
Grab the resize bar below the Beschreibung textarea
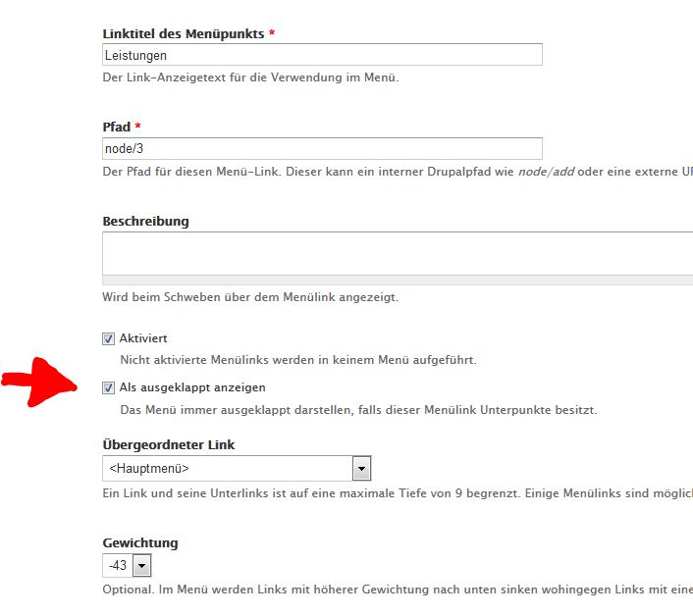click(393, 280)
